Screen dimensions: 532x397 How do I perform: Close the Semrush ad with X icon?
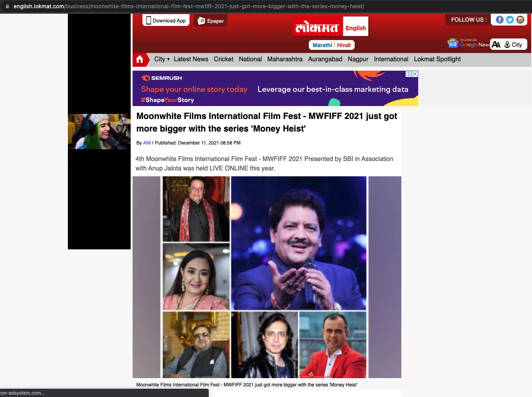tap(415, 74)
